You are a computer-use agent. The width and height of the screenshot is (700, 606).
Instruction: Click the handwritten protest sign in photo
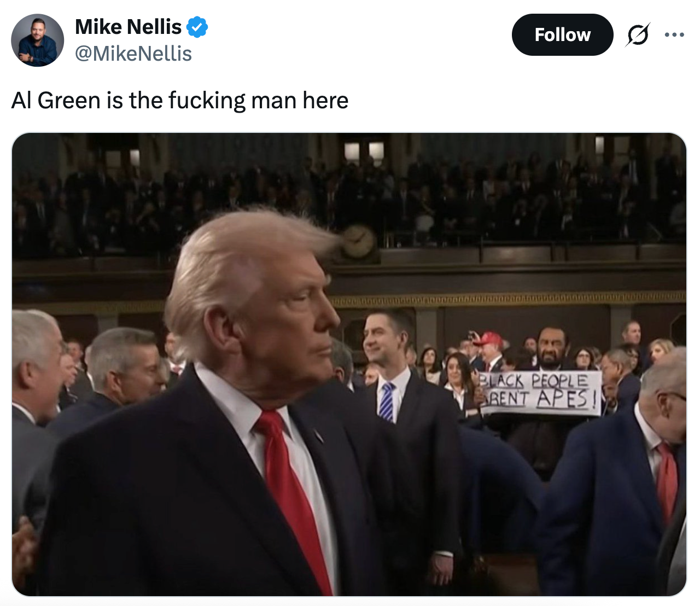[x=540, y=393]
